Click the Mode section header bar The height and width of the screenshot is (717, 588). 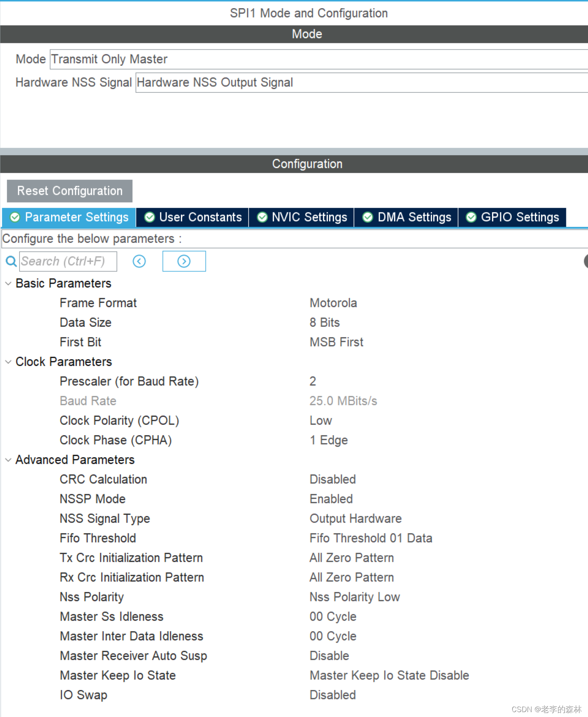point(294,34)
